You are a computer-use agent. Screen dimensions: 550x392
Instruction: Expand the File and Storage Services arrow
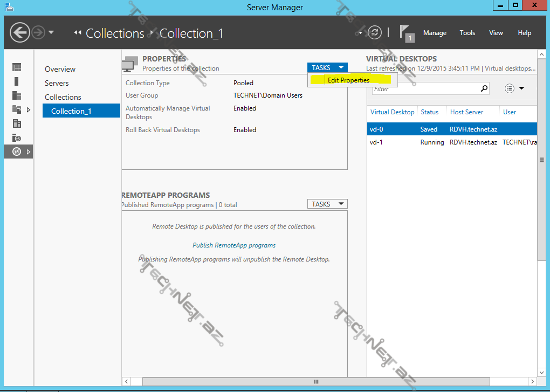pyautogui.click(x=28, y=109)
